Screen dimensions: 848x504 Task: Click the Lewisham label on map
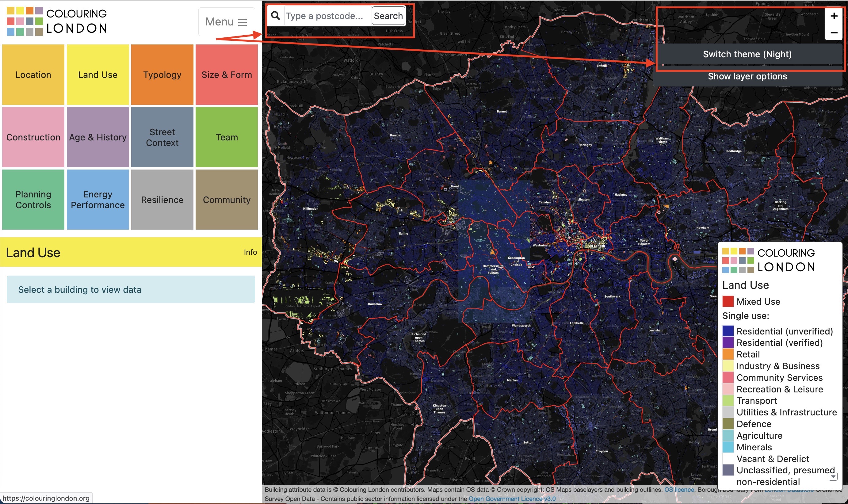(656, 330)
